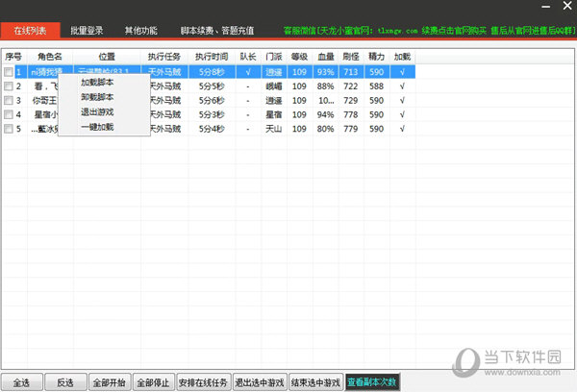The image size is (577, 392).
Task: Click the 血量 column header
Action: pyautogui.click(x=326, y=57)
